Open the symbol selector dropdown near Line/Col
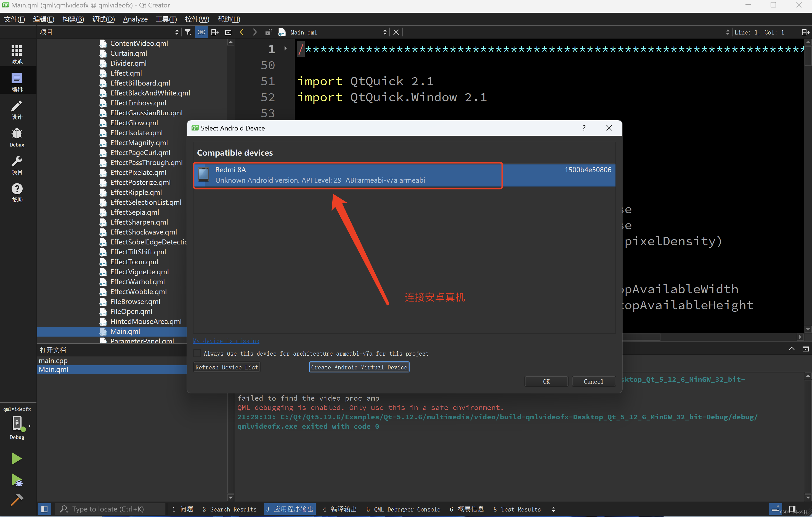Viewport: 812px width, 517px height. point(727,32)
